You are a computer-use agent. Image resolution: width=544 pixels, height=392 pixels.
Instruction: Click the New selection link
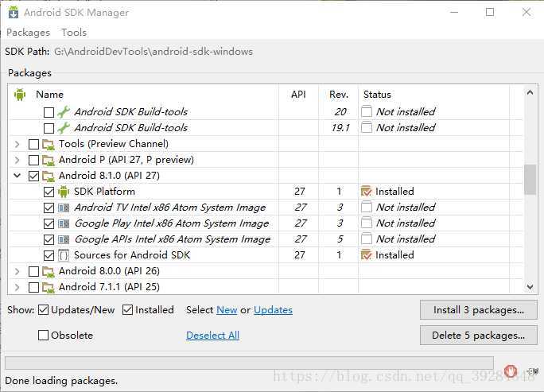pyautogui.click(x=227, y=310)
